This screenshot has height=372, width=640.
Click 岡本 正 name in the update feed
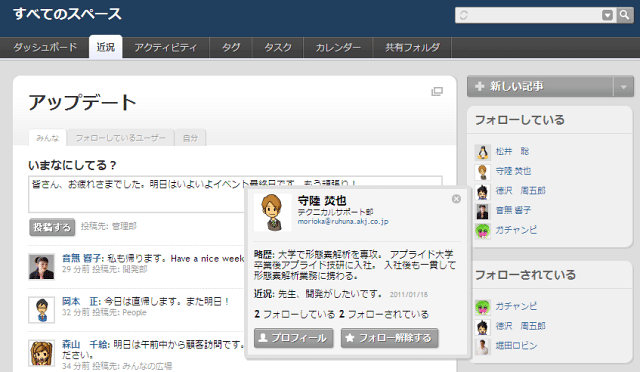tap(80, 301)
